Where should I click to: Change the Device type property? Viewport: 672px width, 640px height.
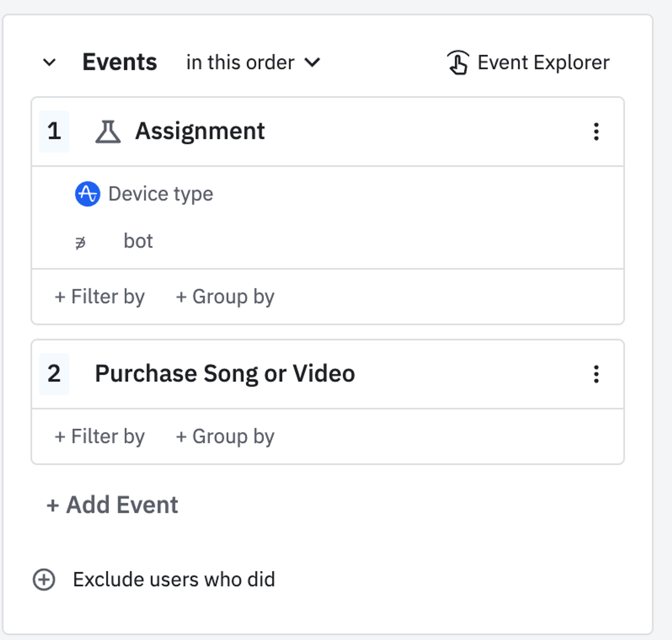click(161, 194)
